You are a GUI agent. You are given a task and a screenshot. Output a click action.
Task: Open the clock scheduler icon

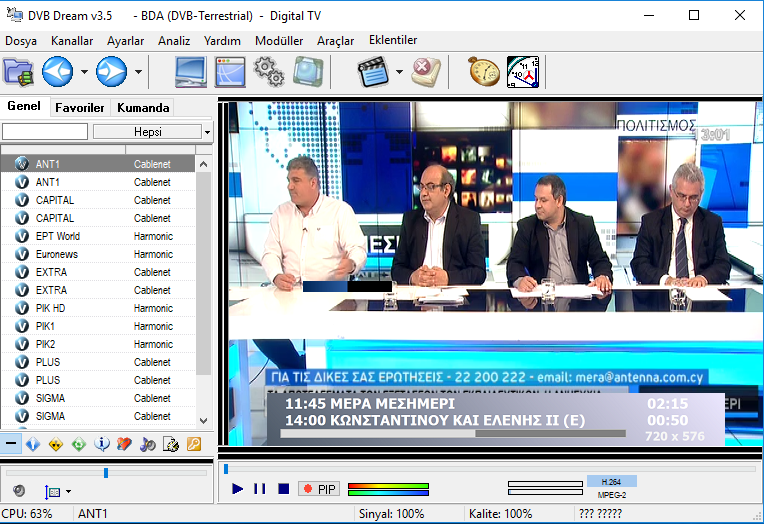(523, 72)
